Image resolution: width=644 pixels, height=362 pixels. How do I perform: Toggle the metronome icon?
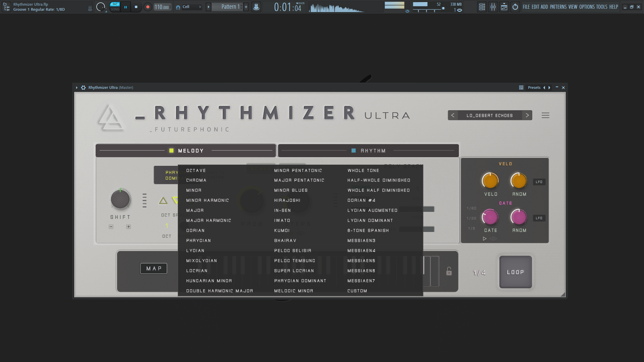coord(256,7)
